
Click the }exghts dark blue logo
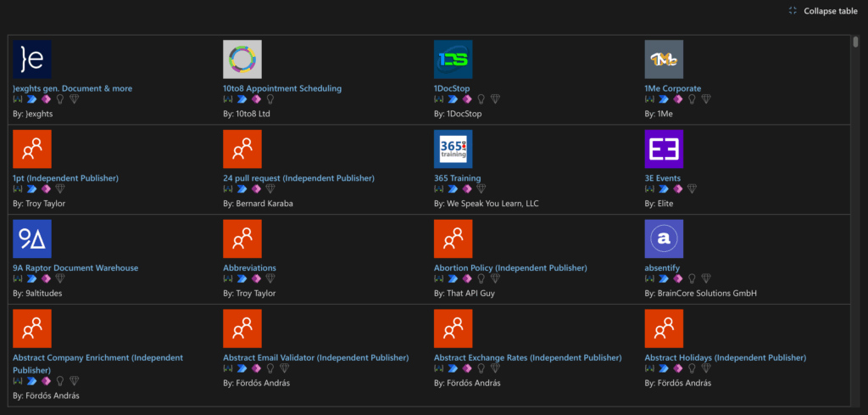pyautogui.click(x=32, y=59)
